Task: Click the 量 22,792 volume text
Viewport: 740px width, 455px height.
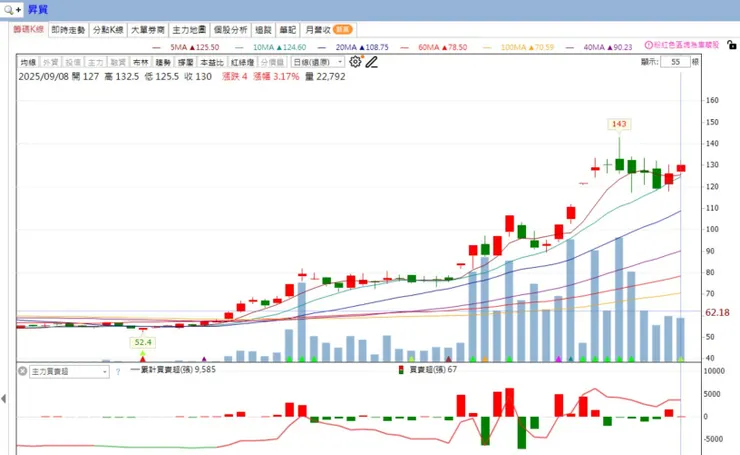Action: click(x=325, y=76)
